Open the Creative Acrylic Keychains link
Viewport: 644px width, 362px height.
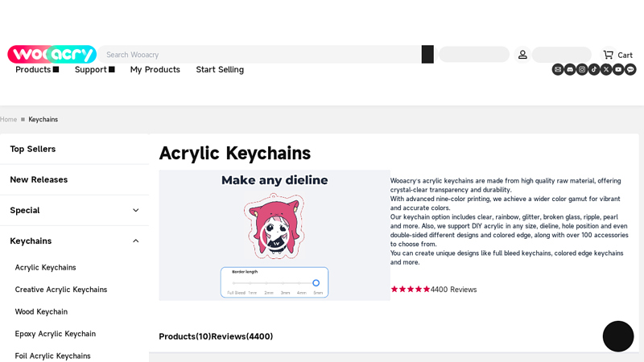tap(61, 290)
